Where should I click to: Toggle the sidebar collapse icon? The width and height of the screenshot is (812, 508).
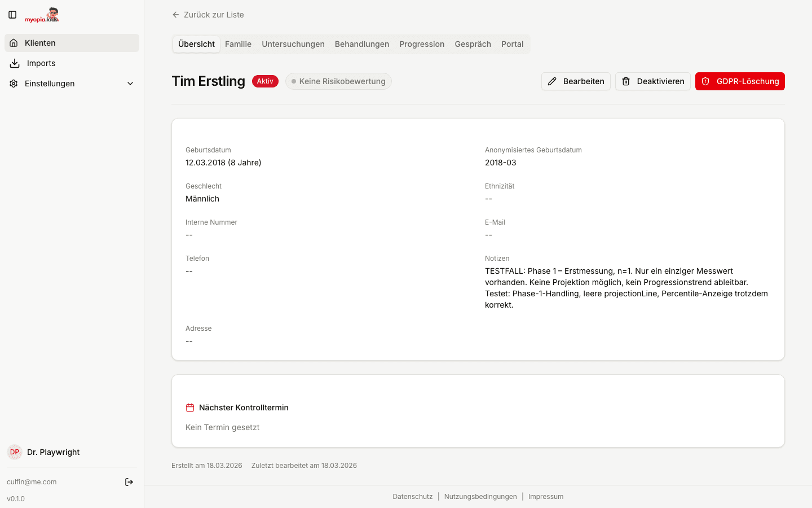[12, 15]
